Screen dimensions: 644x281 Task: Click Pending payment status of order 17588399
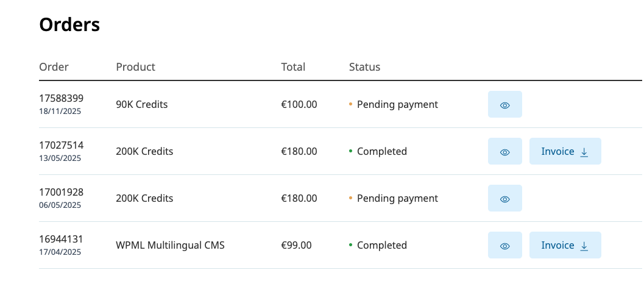click(397, 105)
